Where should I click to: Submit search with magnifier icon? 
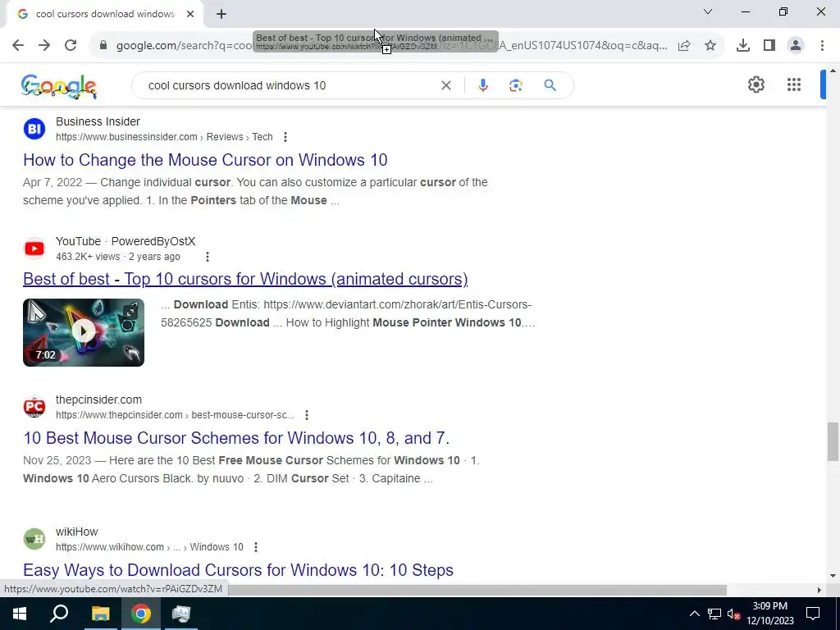550,85
